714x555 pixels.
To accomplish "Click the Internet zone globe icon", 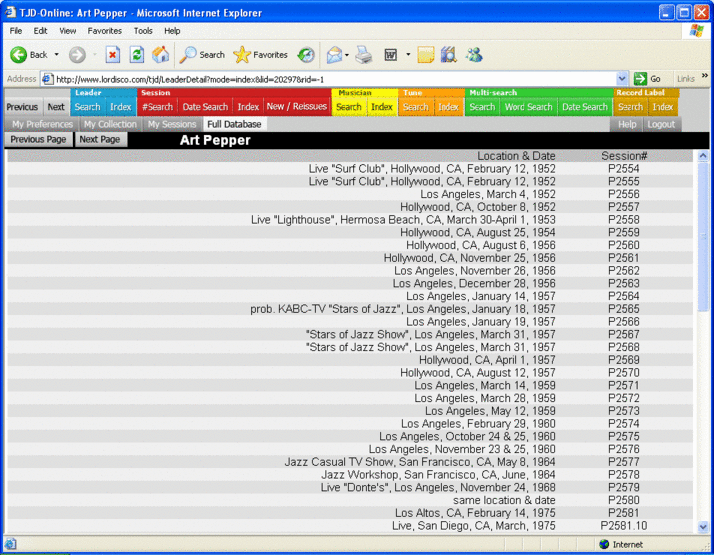I will tap(604, 544).
